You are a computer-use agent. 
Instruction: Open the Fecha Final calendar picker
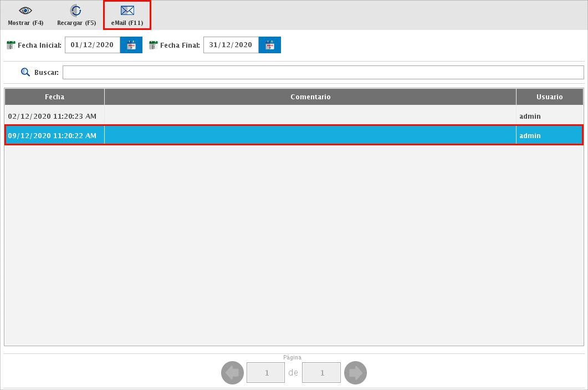pos(270,45)
